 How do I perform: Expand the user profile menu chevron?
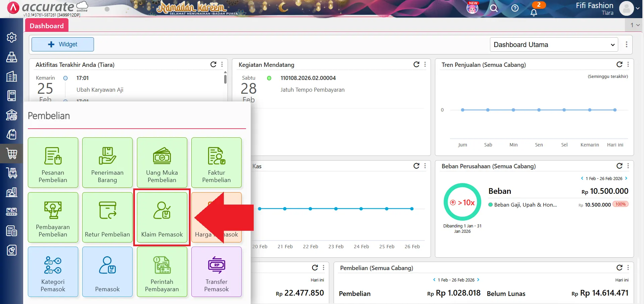coord(638,9)
